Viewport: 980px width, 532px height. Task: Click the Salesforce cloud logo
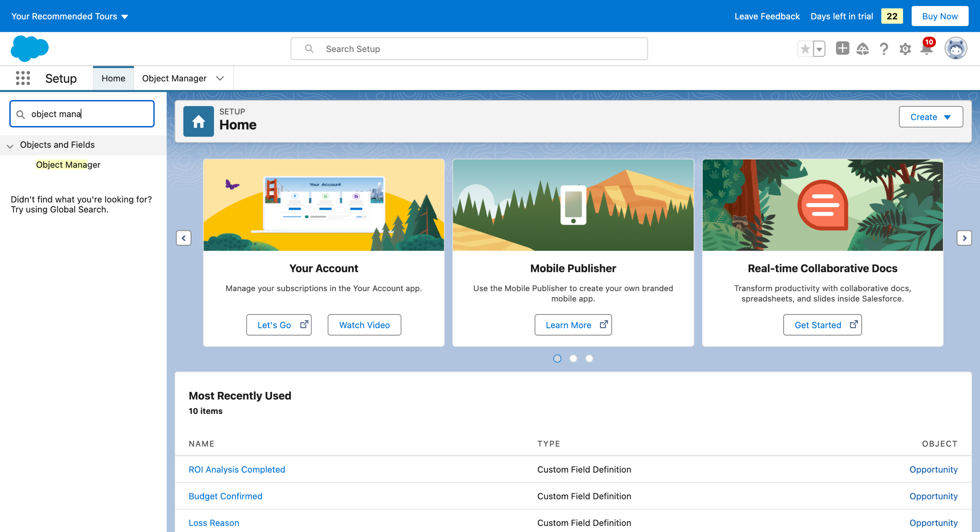tap(30, 49)
